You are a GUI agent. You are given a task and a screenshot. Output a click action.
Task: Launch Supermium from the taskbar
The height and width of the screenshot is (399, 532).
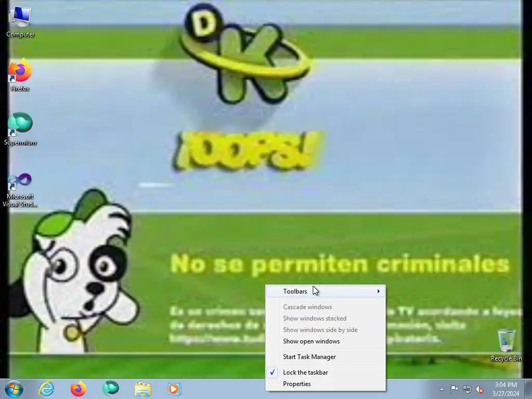pos(111,389)
